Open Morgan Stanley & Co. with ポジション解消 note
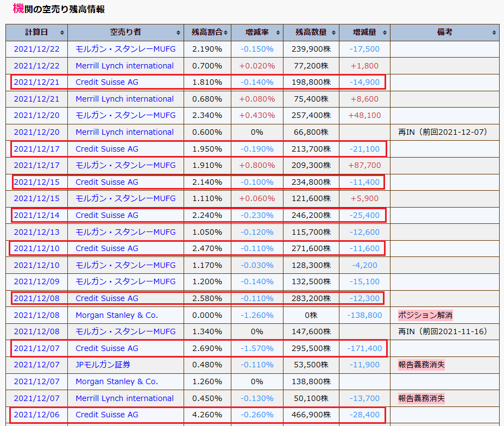Viewport: 504px width, 426px height. [117, 315]
